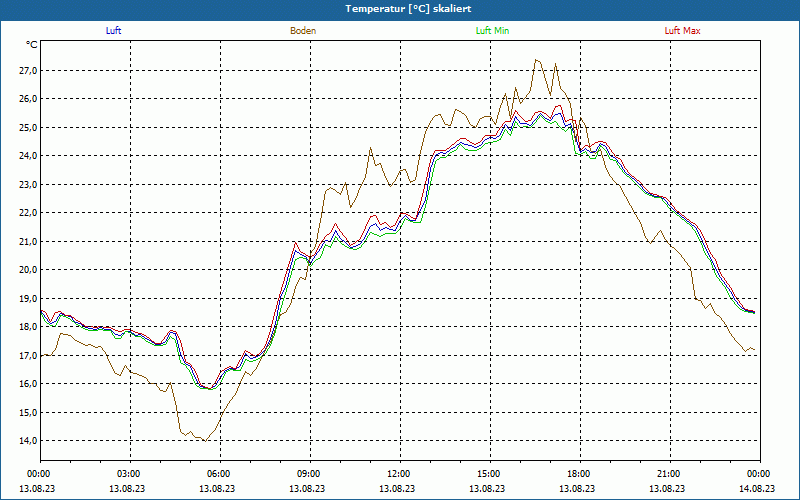This screenshot has width=800, height=500.
Task: Click the 21:00 time axis label
Action: click(668, 474)
